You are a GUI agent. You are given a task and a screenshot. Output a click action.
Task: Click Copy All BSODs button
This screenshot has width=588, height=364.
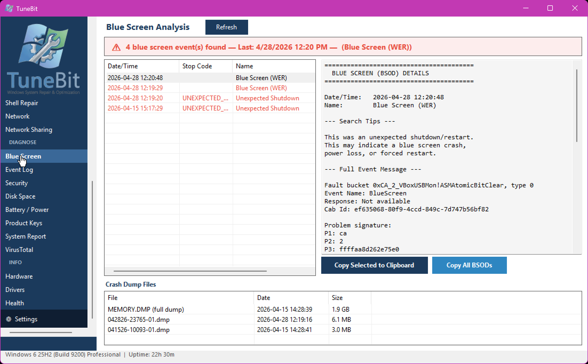[x=469, y=265]
